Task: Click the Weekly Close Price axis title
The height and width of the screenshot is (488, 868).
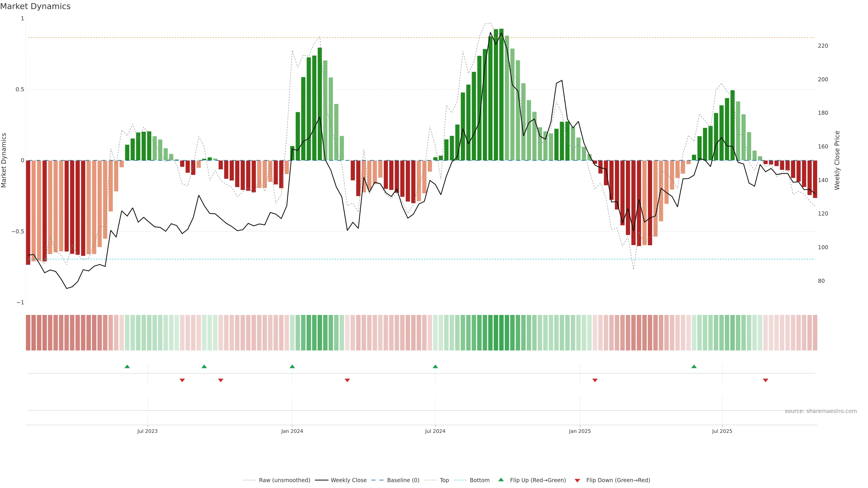Action: (837, 160)
